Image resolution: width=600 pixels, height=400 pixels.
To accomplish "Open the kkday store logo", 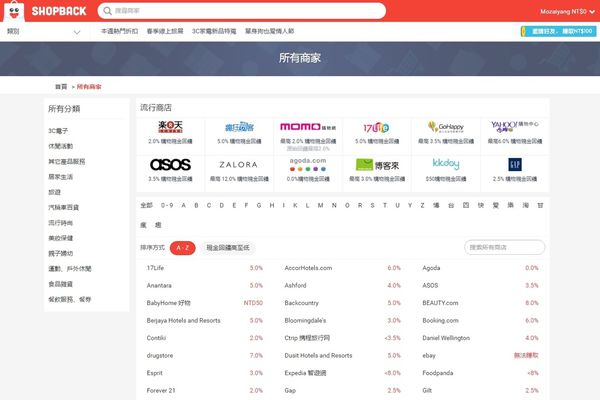I will pyautogui.click(x=446, y=164).
